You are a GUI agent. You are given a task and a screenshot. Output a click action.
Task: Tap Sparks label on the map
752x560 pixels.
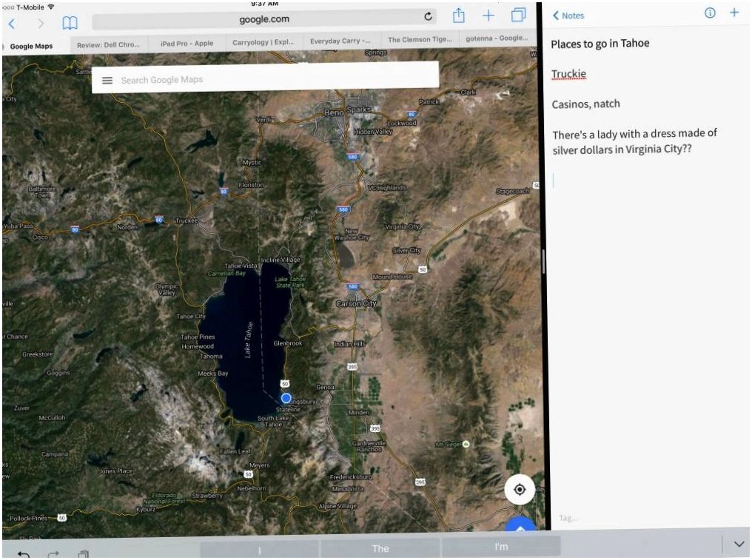pyautogui.click(x=359, y=109)
